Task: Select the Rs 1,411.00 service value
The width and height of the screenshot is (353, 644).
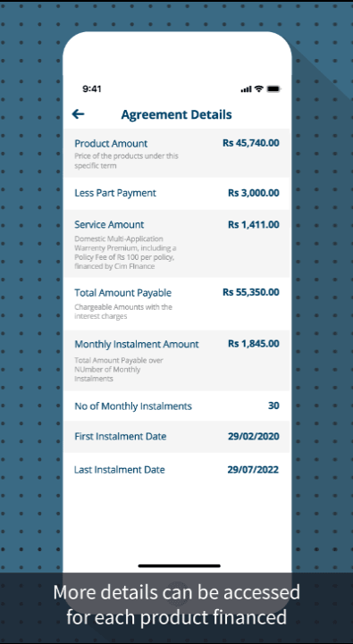Action: 254,225
